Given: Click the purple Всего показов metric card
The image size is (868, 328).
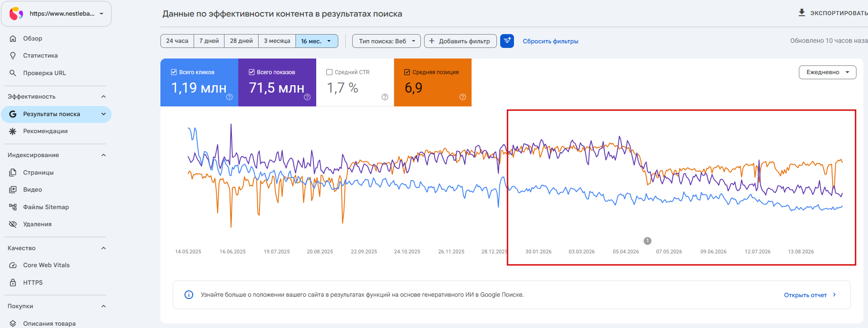Looking at the screenshot, I should pos(277,82).
